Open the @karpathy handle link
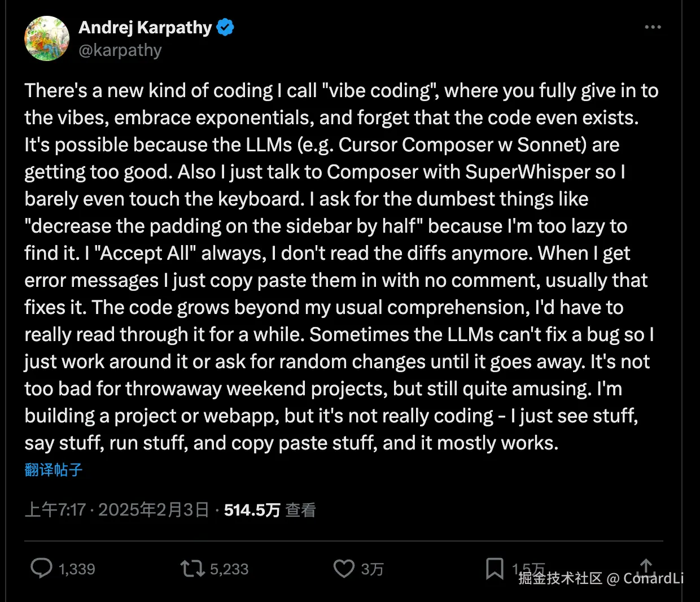Screen dimensions: 700x602 click(x=120, y=50)
